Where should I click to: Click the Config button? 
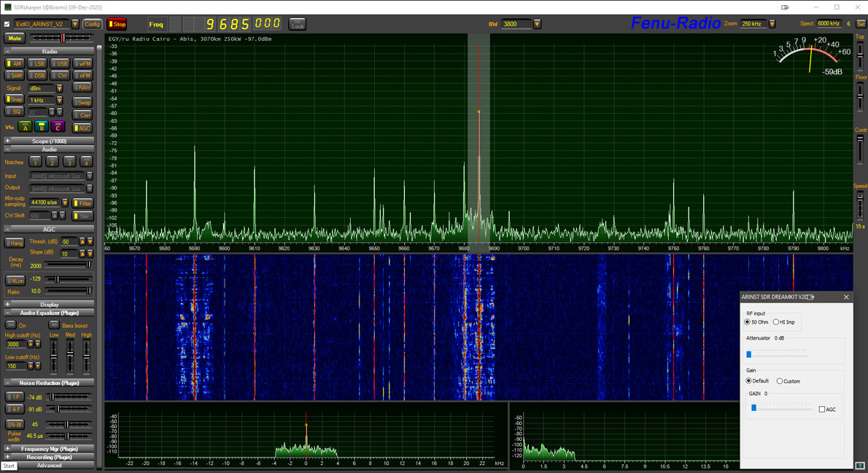pos(92,23)
